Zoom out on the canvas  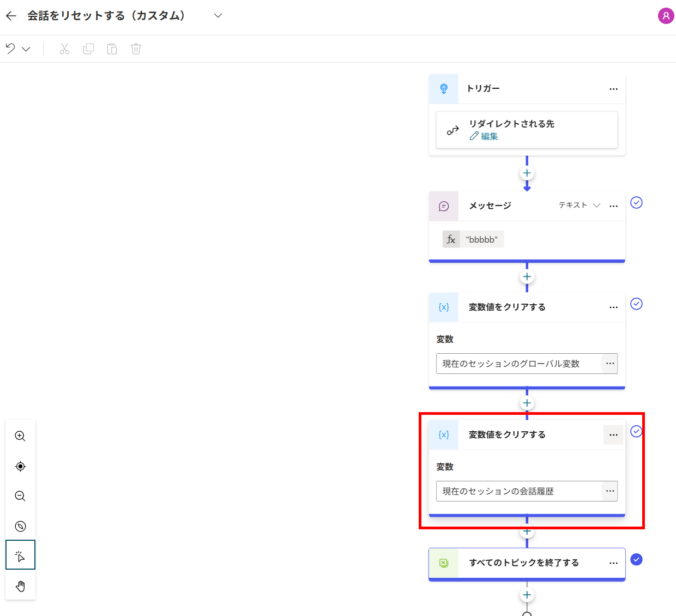pyautogui.click(x=20, y=496)
